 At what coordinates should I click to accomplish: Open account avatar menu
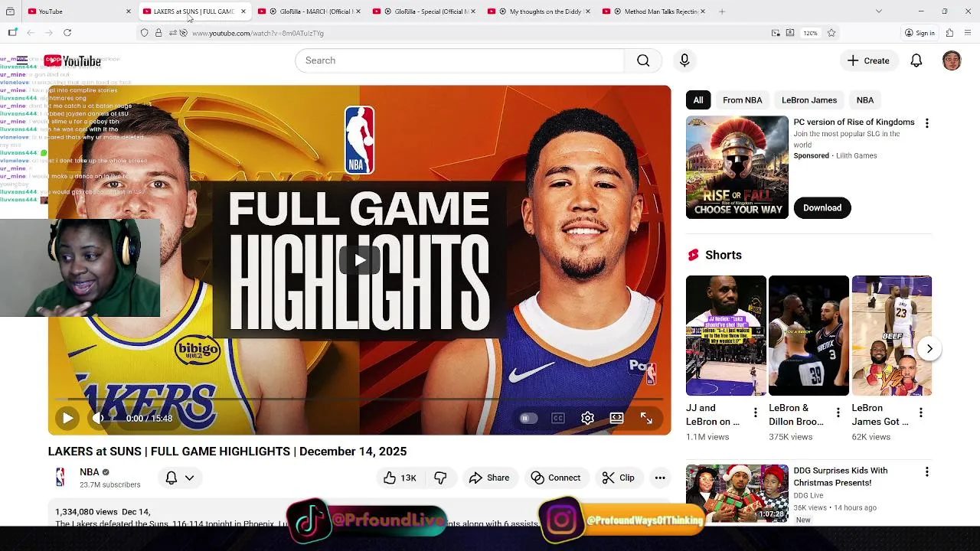point(952,60)
